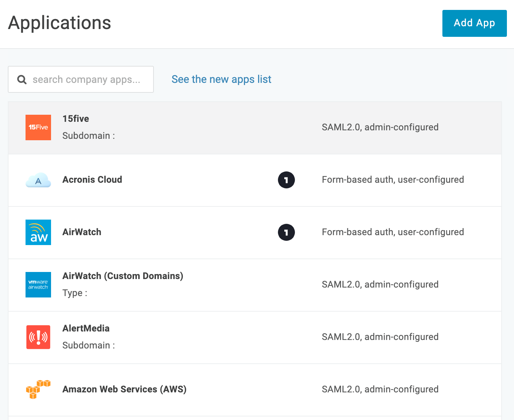Click the 15Five orange logo icon
The width and height of the screenshot is (514, 420).
(x=38, y=127)
